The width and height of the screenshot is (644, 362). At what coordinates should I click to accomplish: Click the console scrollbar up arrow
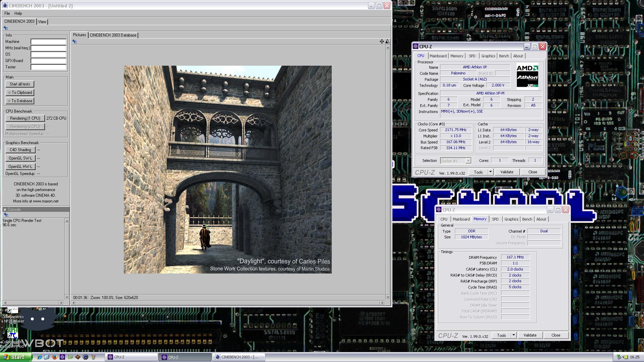click(67, 221)
